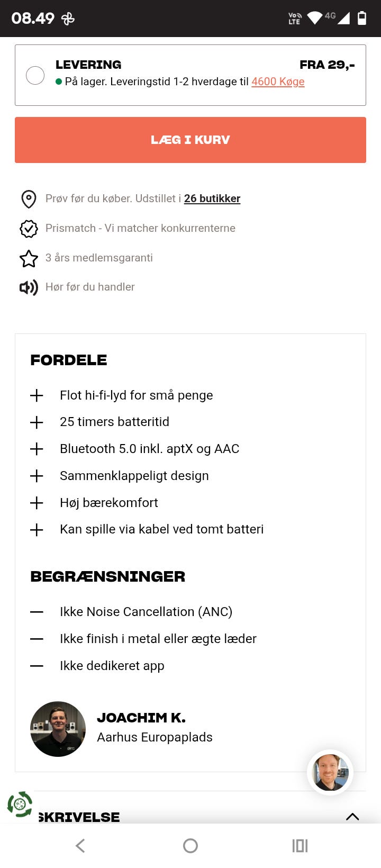The height and width of the screenshot is (868, 381).
Task: Click the location pin icon beside 'Prøv før du køber'
Action: pyautogui.click(x=29, y=199)
